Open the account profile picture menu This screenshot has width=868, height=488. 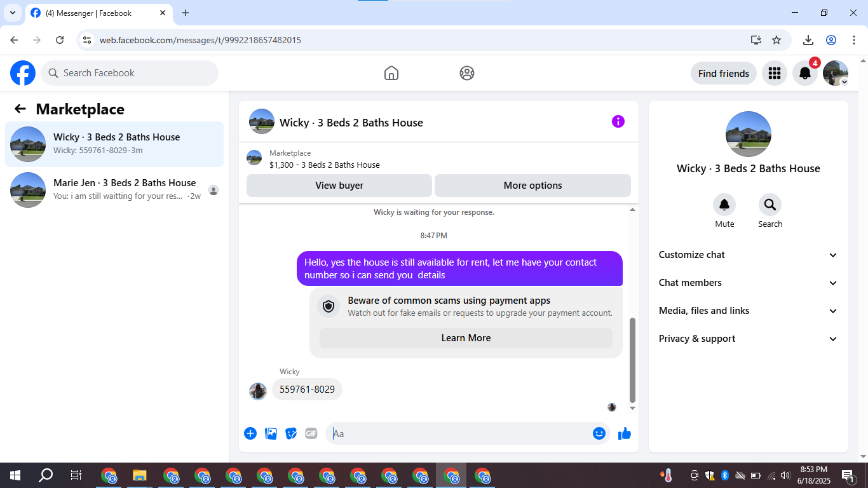[x=836, y=73]
